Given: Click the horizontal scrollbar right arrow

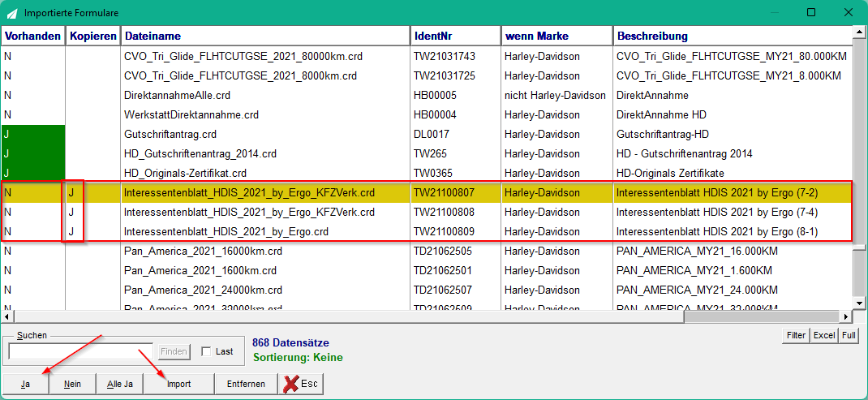Looking at the screenshot, I should [846, 317].
